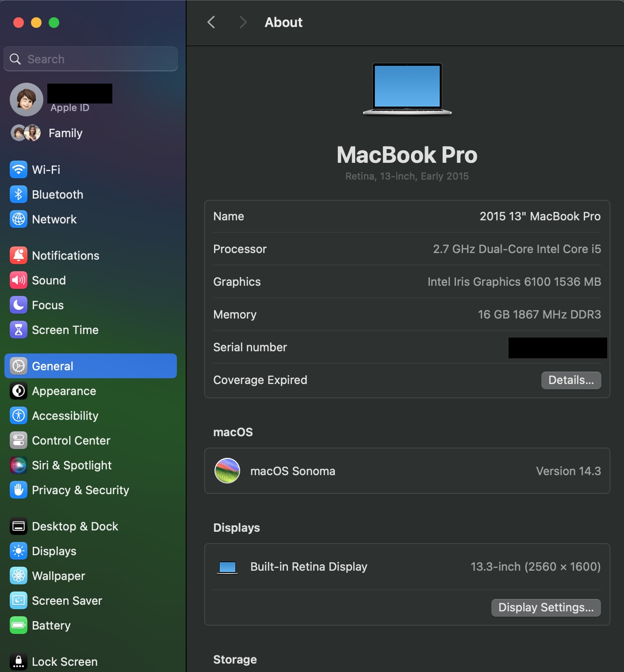Open the Network globe icon

19,219
